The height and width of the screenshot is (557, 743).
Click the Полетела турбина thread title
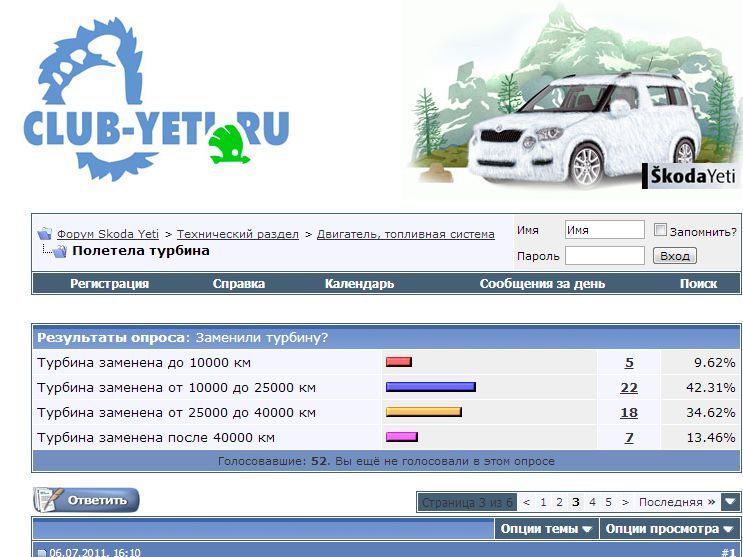pos(141,251)
